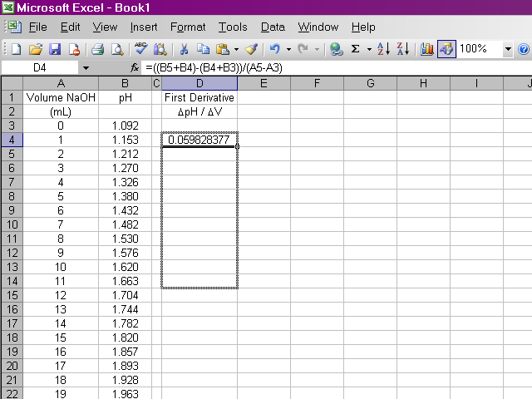Select column D header
The height and width of the screenshot is (399, 532).
pyautogui.click(x=199, y=83)
